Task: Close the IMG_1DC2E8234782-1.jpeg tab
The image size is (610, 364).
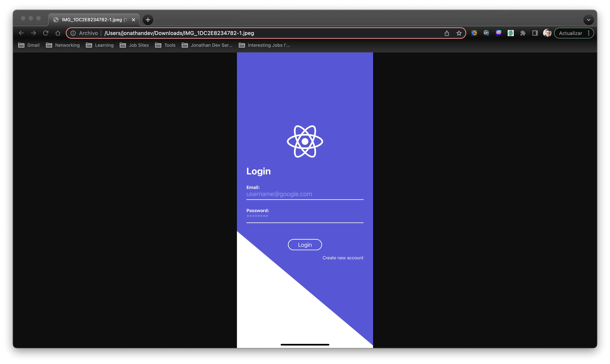Action: click(133, 20)
